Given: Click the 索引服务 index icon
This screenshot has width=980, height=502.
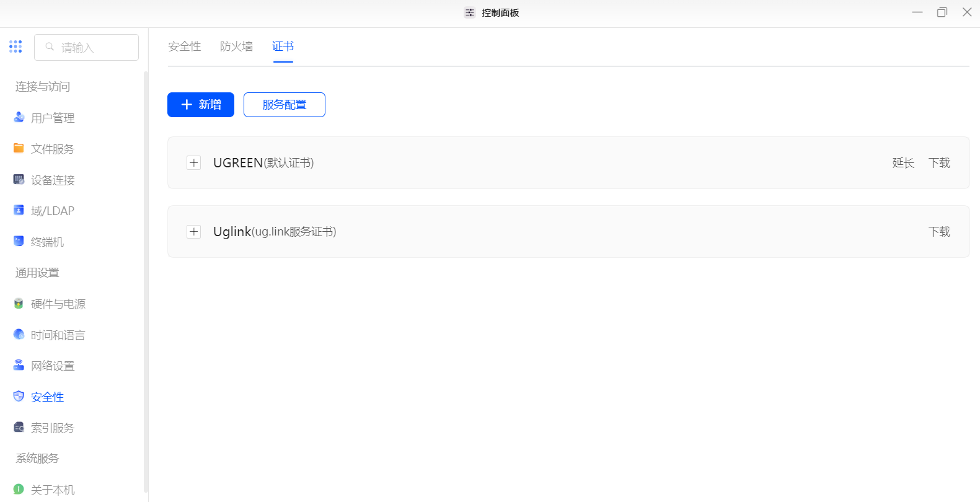Looking at the screenshot, I should click(x=19, y=428).
